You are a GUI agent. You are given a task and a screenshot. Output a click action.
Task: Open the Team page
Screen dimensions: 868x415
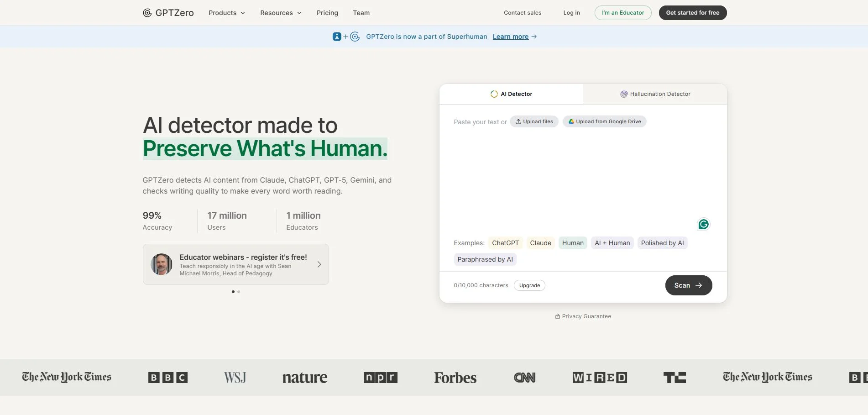[361, 13]
